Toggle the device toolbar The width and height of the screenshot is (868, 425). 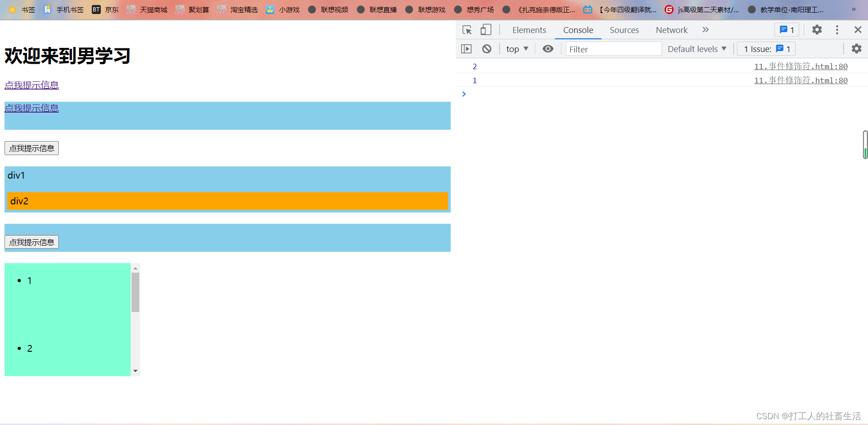(486, 30)
